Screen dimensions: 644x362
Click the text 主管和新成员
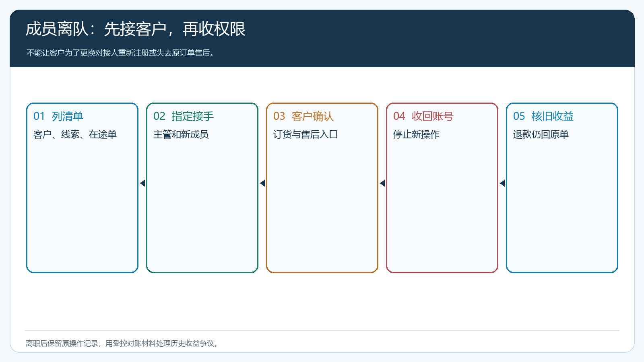point(181,134)
